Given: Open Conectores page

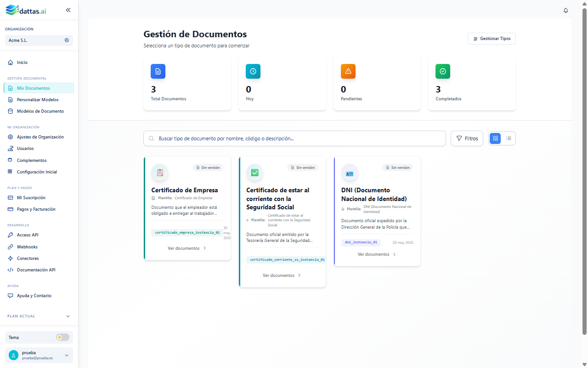Looking at the screenshot, I should [39, 259].
